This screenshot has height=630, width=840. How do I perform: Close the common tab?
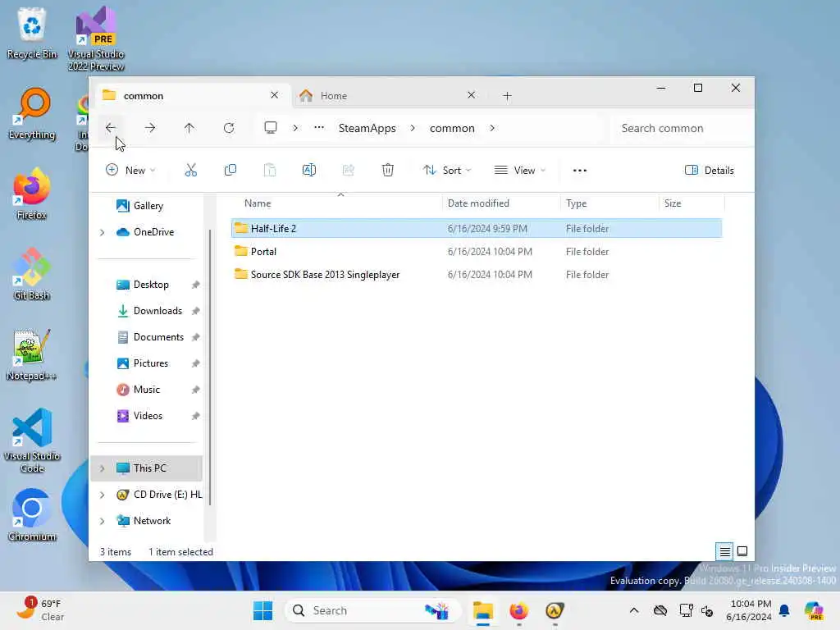(x=274, y=95)
